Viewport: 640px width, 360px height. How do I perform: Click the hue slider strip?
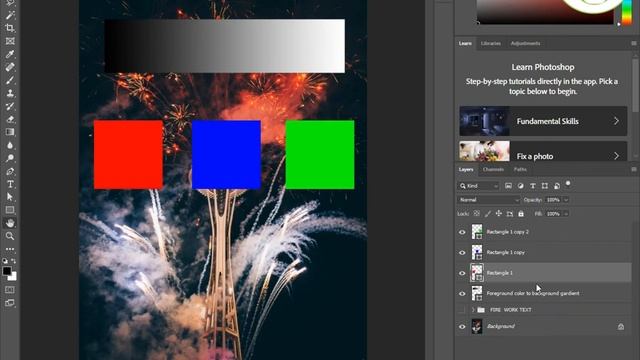(x=627, y=12)
